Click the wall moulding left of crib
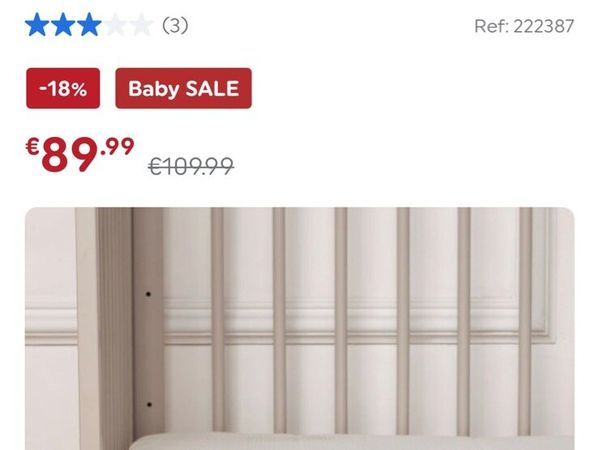The width and height of the screenshot is (600, 450). 51,327
